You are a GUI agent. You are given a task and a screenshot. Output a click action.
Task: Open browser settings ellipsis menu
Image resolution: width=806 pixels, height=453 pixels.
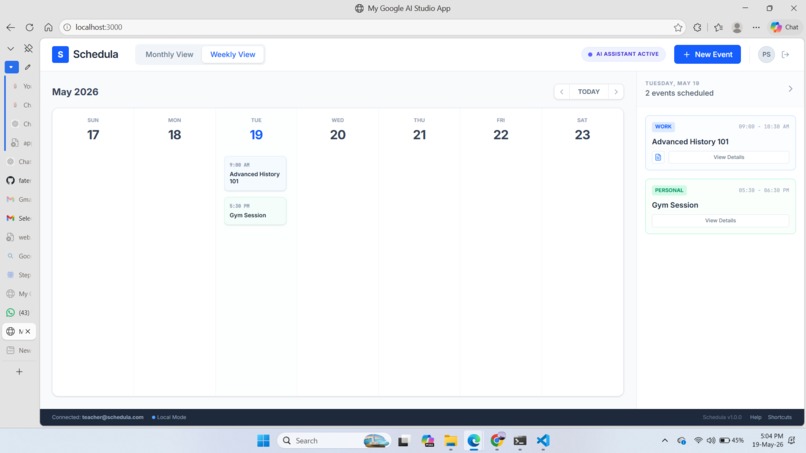(756, 27)
